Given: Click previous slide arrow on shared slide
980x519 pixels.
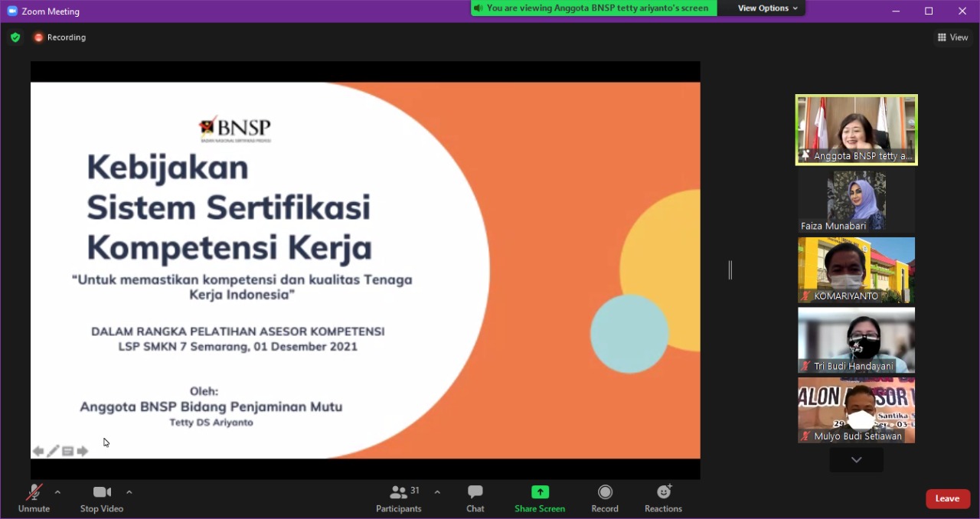Looking at the screenshot, I should pos(38,452).
